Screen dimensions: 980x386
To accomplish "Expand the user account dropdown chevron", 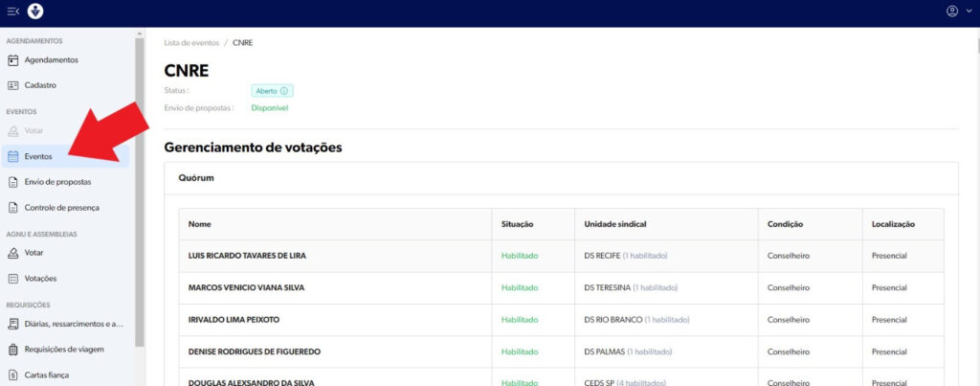I will 966,11.
